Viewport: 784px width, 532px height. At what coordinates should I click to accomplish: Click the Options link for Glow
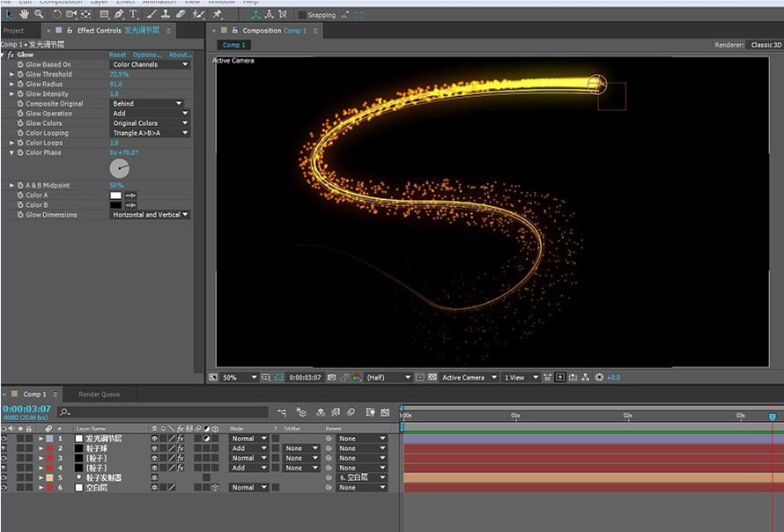[147, 55]
